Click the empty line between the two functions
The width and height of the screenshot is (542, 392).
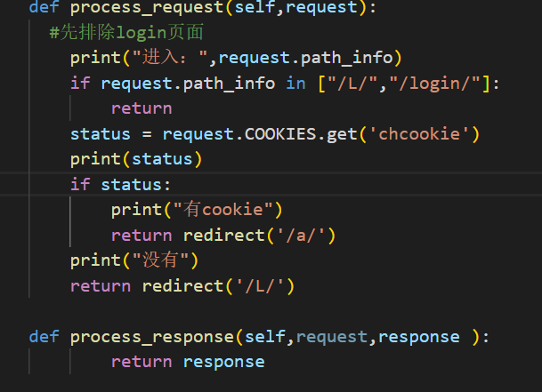coord(267,311)
